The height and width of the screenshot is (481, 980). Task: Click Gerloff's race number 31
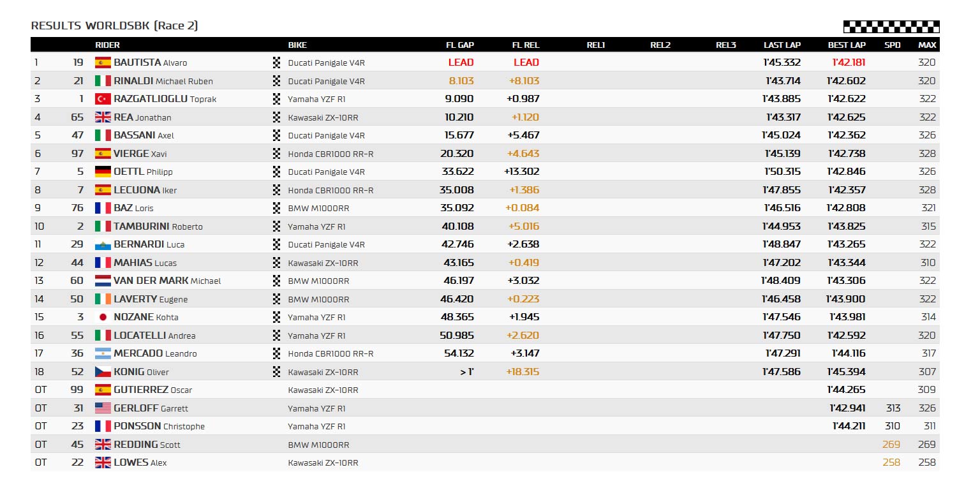click(x=78, y=408)
